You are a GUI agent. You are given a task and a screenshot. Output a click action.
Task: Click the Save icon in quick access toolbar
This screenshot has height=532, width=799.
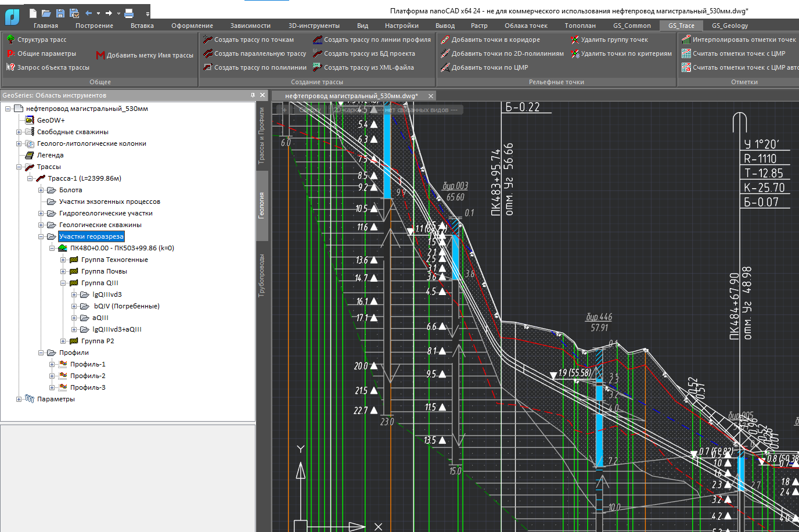[60, 13]
